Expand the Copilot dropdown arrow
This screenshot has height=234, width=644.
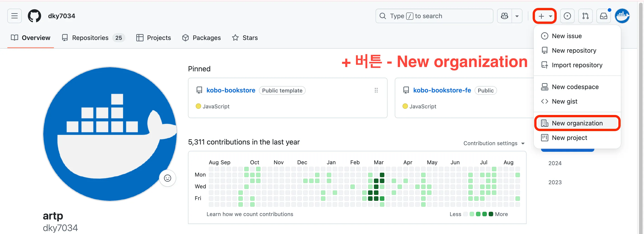point(517,16)
